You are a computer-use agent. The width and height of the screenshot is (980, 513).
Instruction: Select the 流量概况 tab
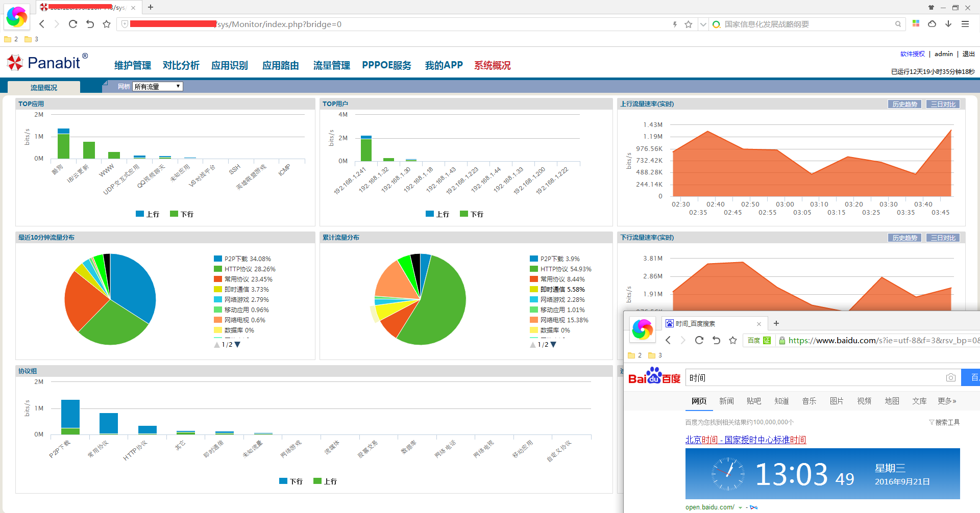(44, 87)
